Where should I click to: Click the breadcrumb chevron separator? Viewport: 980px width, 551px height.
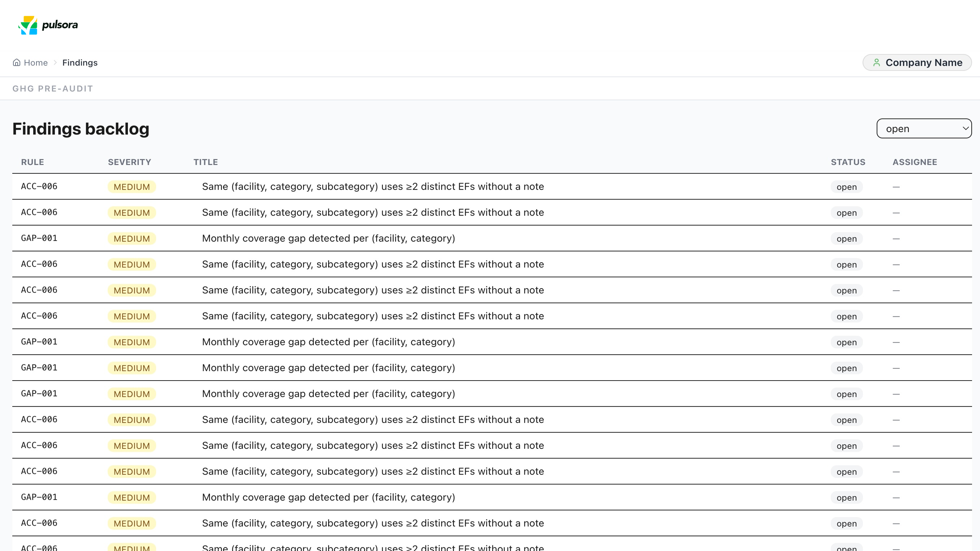[55, 62]
